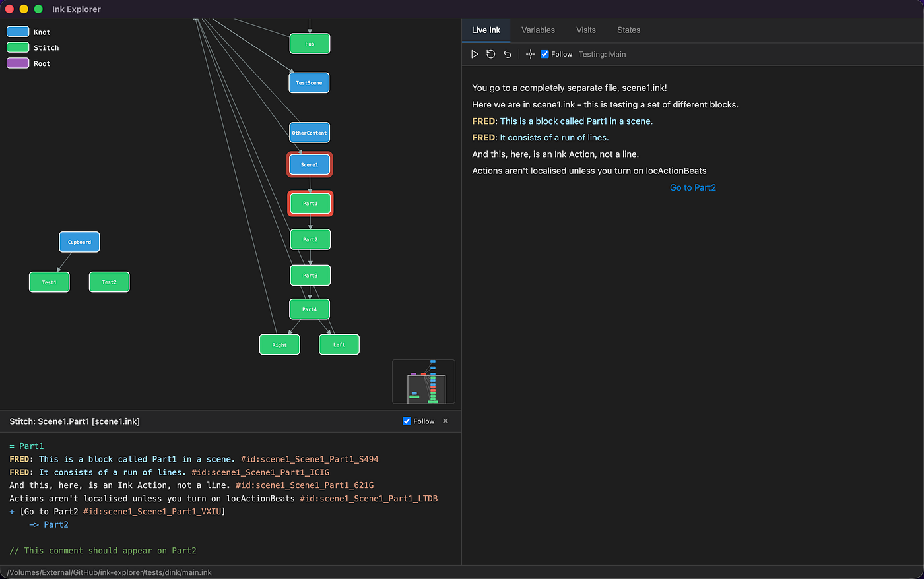Open the Variables tab
Screen dimensions: 924x579
(x=538, y=30)
